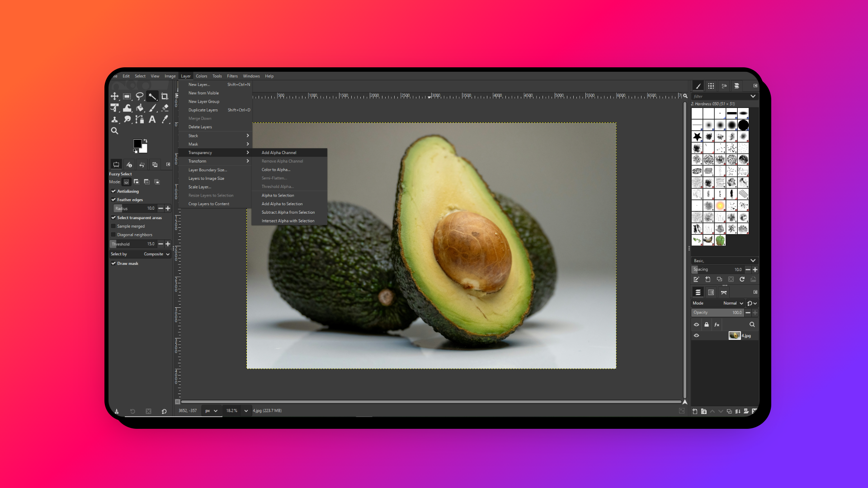Expand the Basic brush tag dropdown
868x488 pixels.
click(x=753, y=261)
